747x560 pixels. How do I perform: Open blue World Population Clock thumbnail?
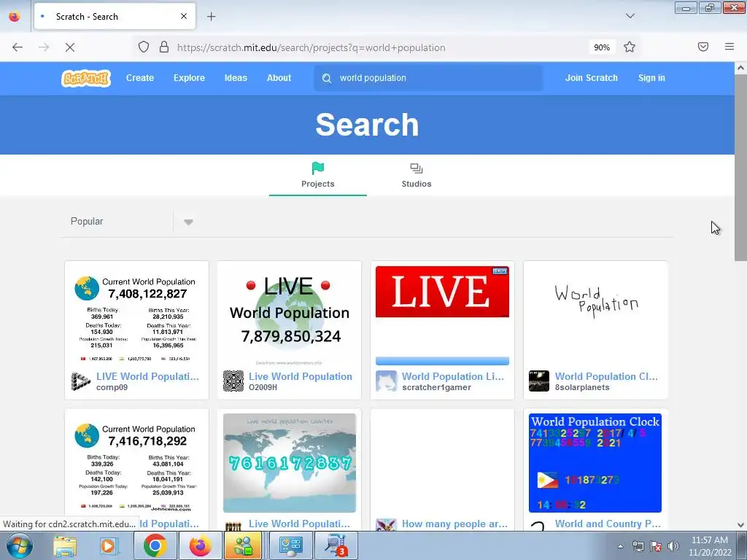[x=595, y=463]
